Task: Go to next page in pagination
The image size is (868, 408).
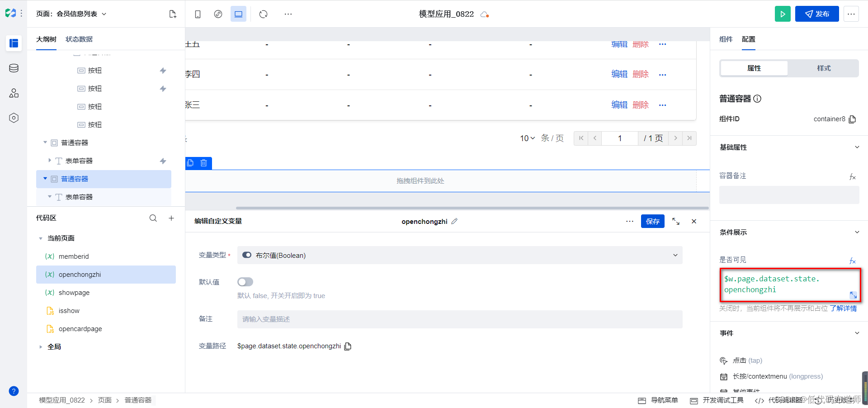Action: pos(675,138)
